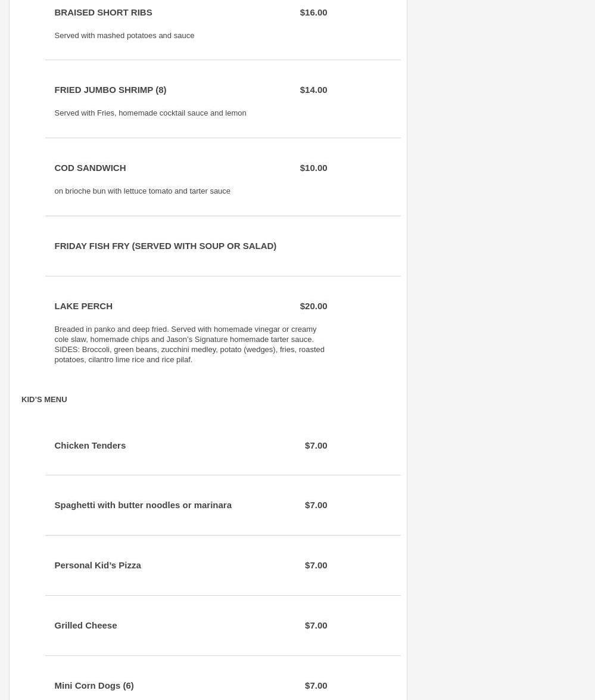Screen dimensions: 595x700
Task: Select the Cod Sandwich menu item
Action: [90, 168]
